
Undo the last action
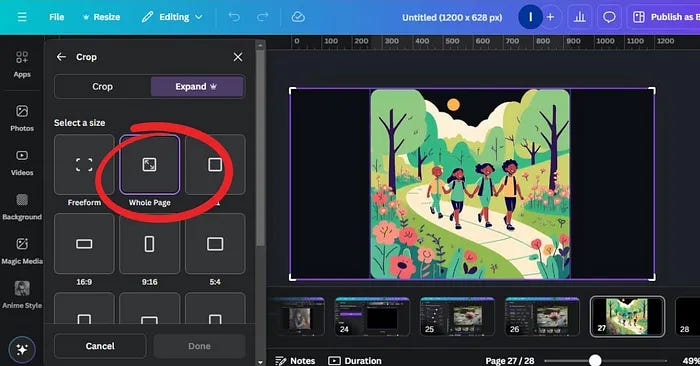(x=234, y=17)
